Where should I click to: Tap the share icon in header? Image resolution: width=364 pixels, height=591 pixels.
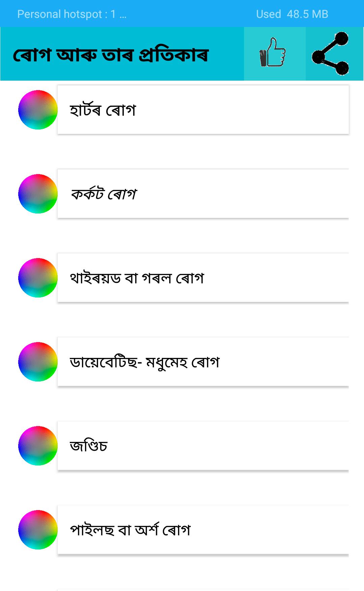pos(330,53)
